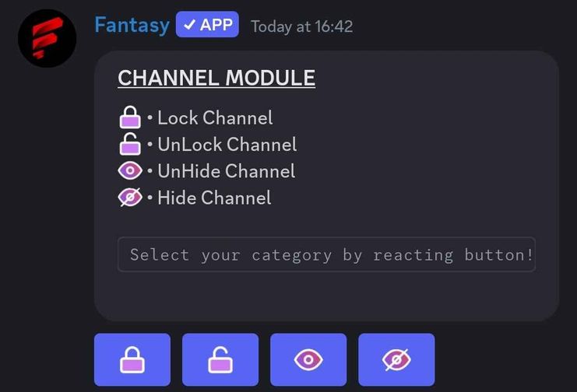Click the APP text on the verified badge
This screenshot has height=392, width=577.
point(216,25)
